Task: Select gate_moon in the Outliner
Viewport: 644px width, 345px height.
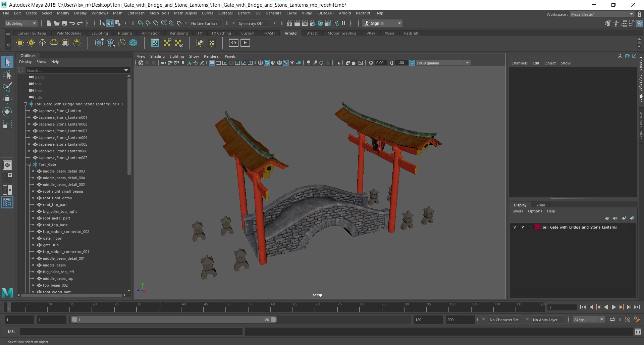Action: click(x=53, y=238)
